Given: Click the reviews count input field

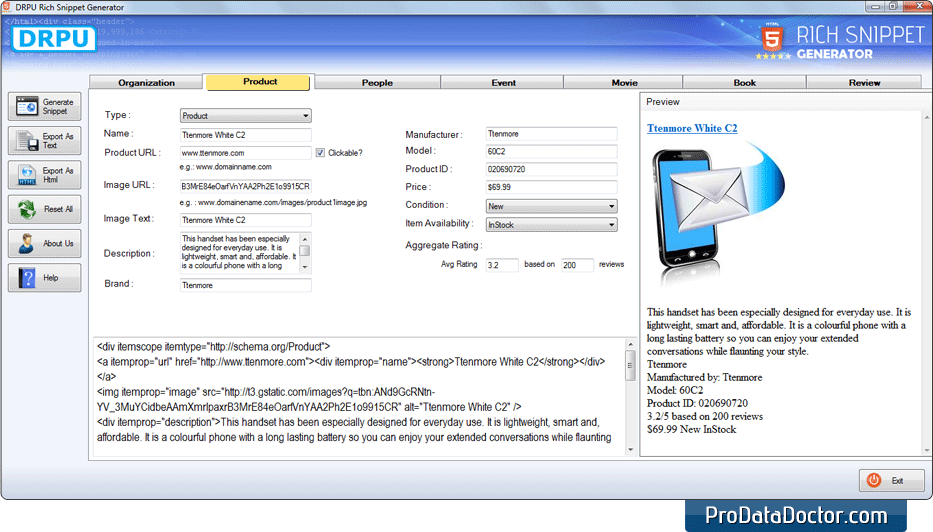Looking at the screenshot, I should pos(577,265).
